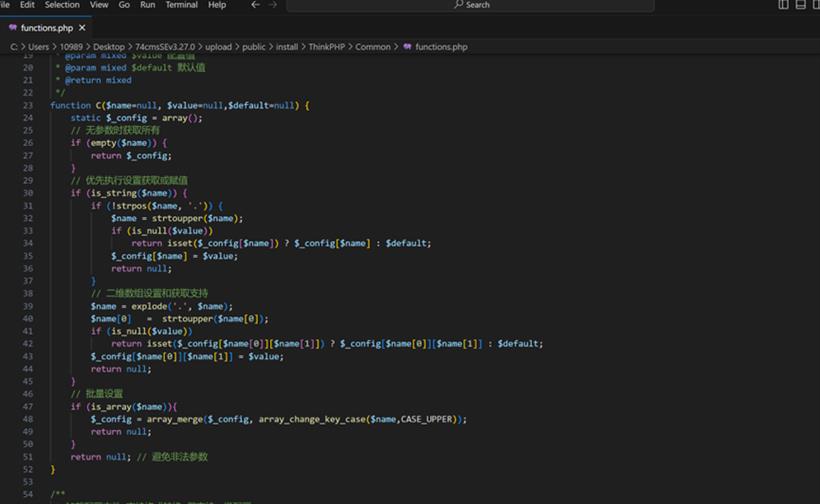This screenshot has height=504, width=820.
Task: Open the View menu
Action: (x=99, y=5)
